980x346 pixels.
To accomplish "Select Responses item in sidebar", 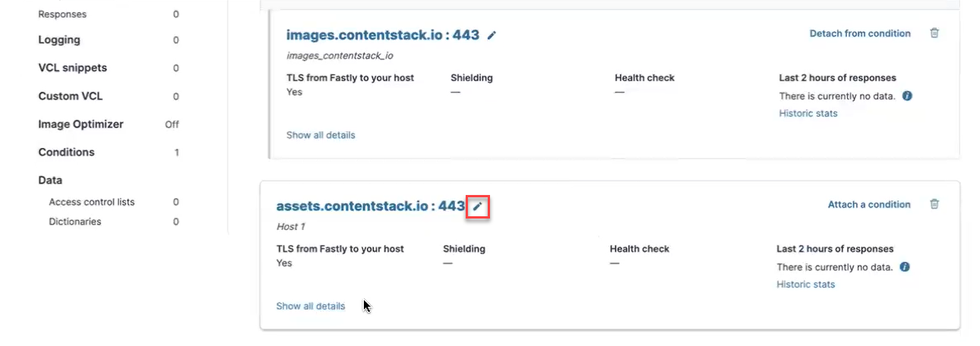I will (x=62, y=14).
